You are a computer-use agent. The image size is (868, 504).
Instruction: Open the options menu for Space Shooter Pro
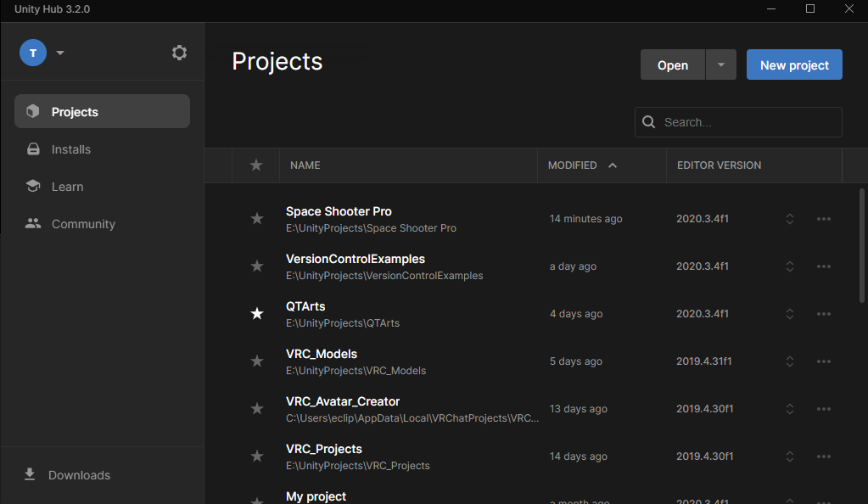[823, 218]
